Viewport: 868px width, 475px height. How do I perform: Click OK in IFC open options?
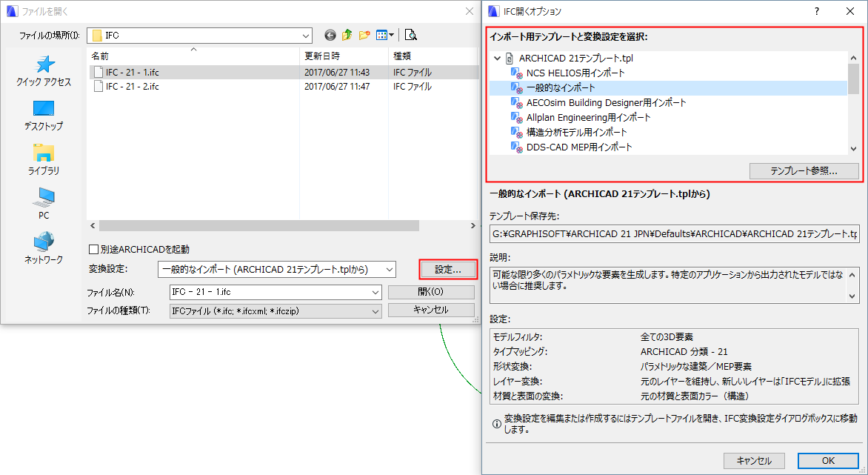(x=828, y=461)
